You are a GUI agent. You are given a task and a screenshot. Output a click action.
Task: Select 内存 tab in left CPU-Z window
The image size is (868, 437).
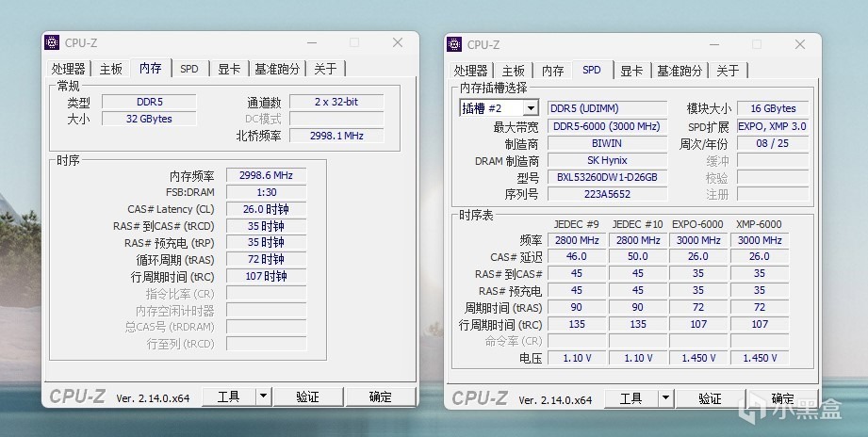[x=151, y=68]
